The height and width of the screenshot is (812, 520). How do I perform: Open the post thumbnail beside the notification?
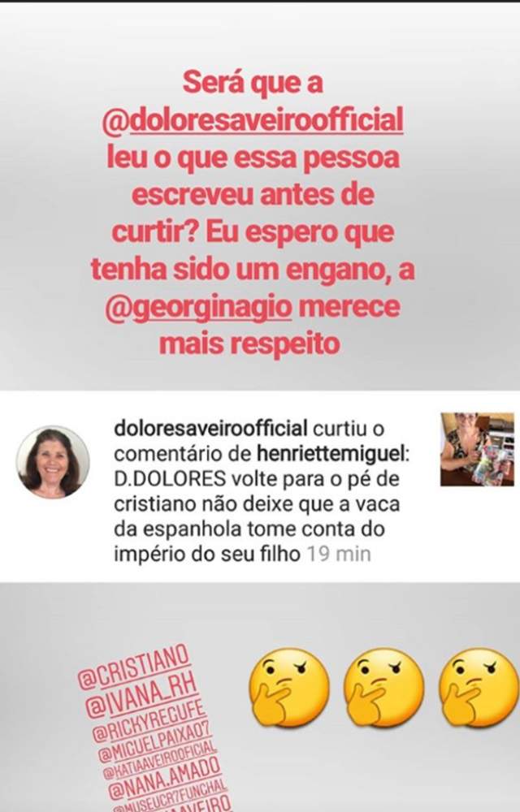[x=477, y=449]
